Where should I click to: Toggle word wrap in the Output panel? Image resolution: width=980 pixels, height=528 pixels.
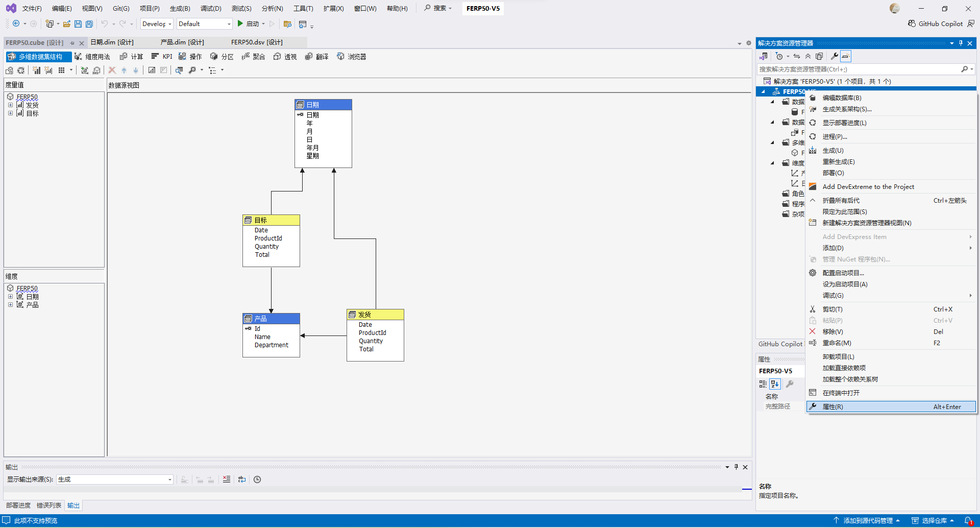(x=242, y=479)
